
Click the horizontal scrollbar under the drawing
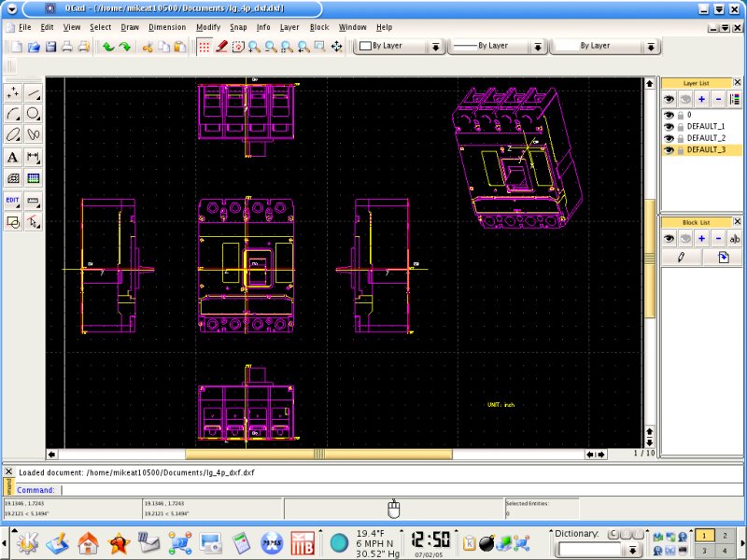coord(317,454)
